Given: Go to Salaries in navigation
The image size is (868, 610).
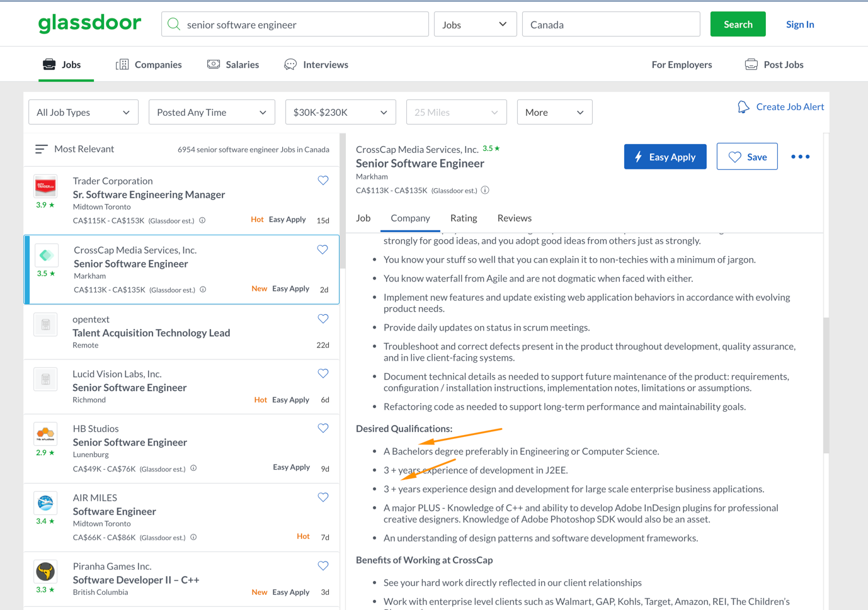Looking at the screenshot, I should [243, 64].
